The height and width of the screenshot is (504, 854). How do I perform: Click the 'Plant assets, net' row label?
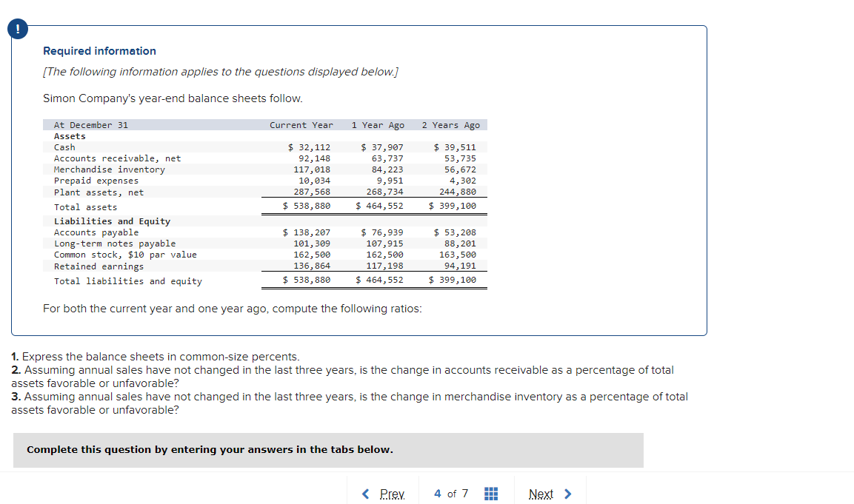[x=99, y=192]
